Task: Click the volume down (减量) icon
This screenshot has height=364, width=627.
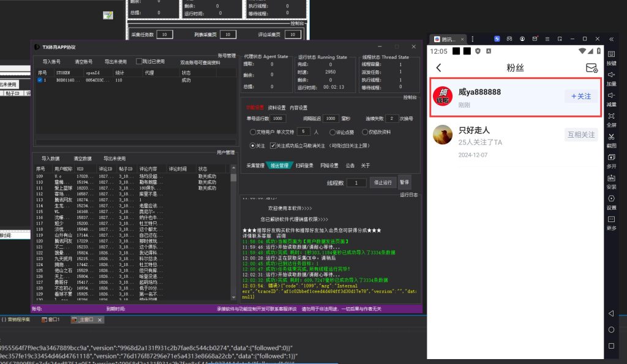Action: [x=611, y=95]
